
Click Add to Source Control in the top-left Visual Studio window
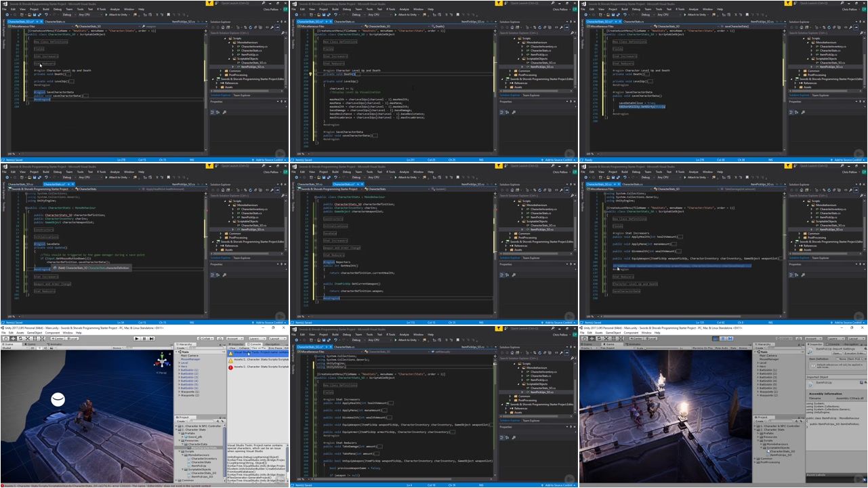pyautogui.click(x=270, y=160)
